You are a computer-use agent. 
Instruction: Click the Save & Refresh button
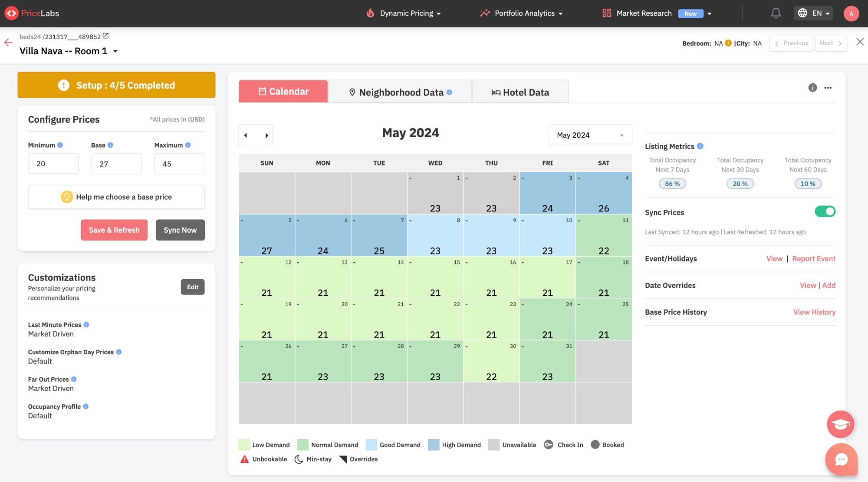114,229
